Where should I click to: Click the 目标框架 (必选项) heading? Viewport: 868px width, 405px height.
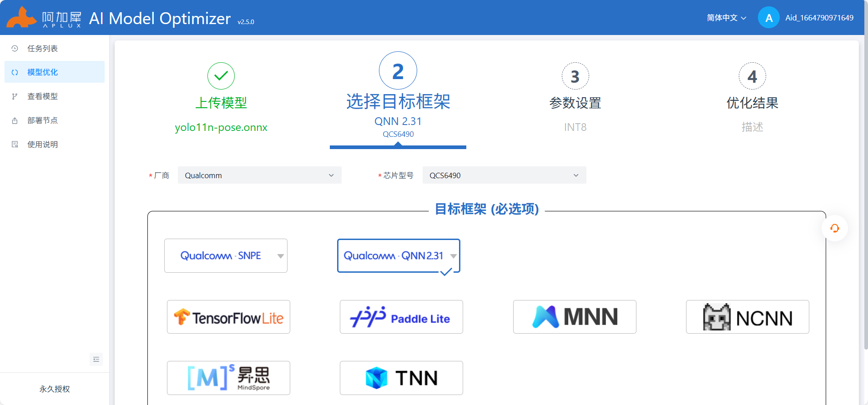(487, 209)
